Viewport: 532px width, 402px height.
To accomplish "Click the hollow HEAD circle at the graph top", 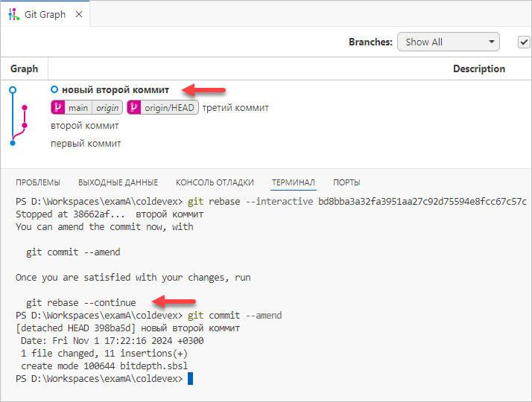I will (x=13, y=89).
